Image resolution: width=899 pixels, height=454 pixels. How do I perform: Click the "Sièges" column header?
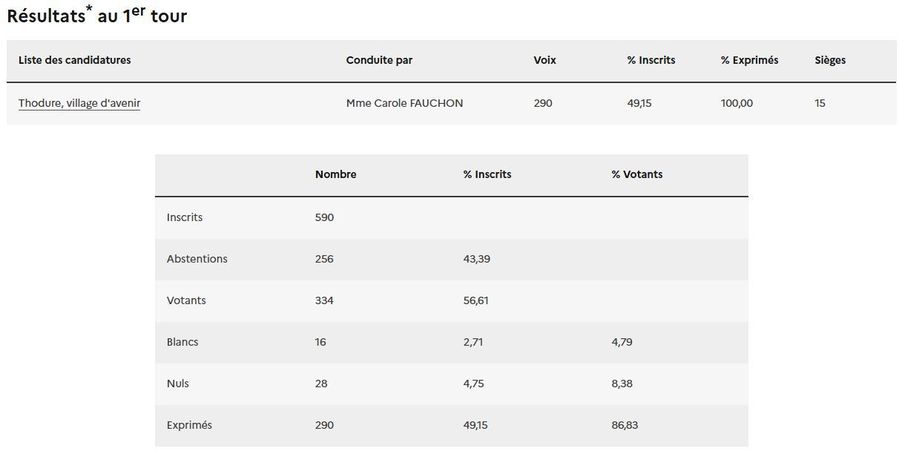point(830,60)
